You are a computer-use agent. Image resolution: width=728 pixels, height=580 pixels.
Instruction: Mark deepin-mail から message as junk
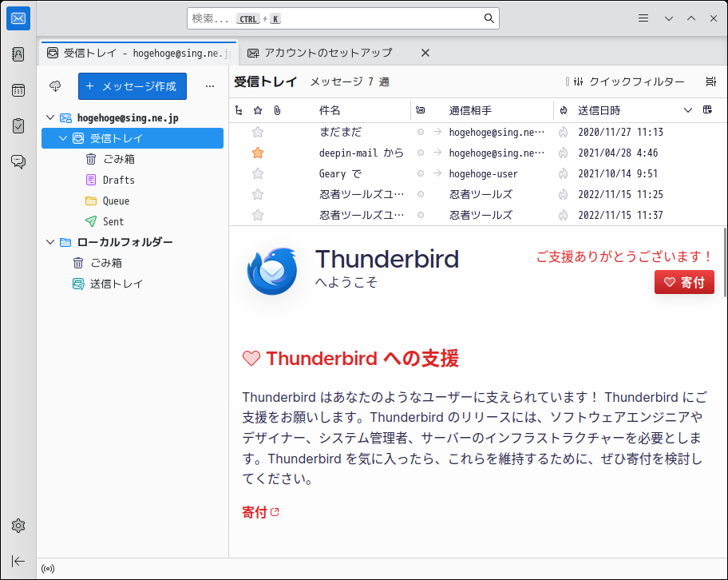pyautogui.click(x=564, y=153)
